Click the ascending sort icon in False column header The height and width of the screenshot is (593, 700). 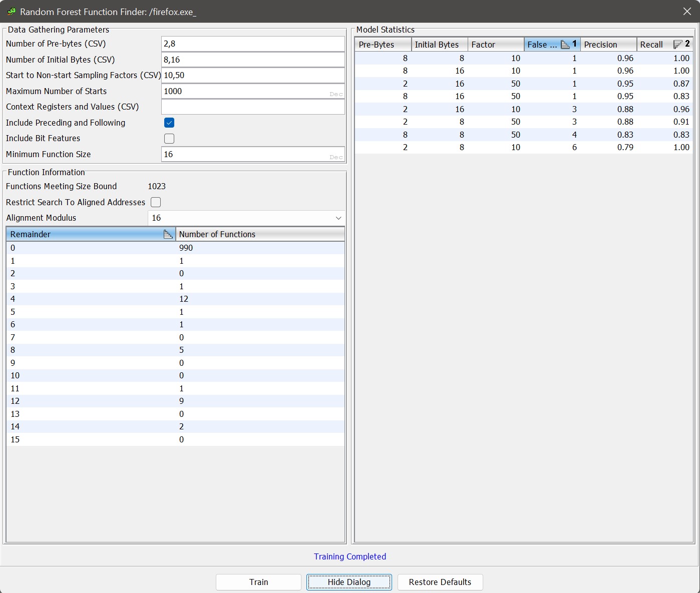565,45
